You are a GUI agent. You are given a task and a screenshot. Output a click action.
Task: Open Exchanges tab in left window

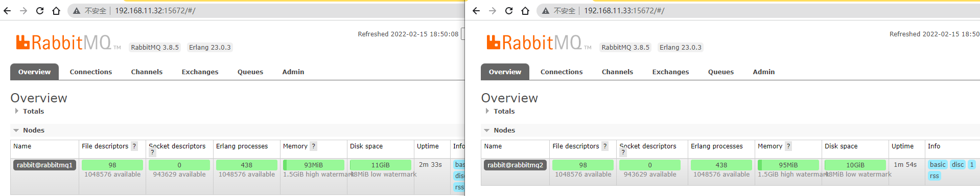[x=200, y=72]
